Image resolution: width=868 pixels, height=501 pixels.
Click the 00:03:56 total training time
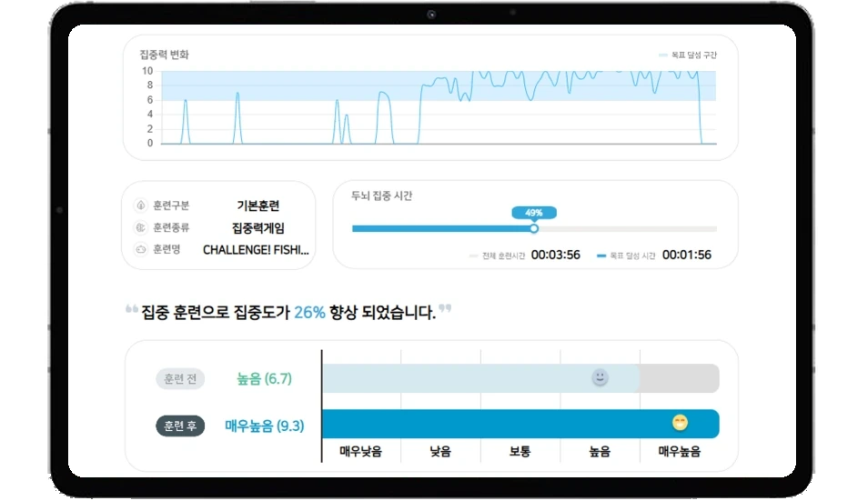point(555,255)
